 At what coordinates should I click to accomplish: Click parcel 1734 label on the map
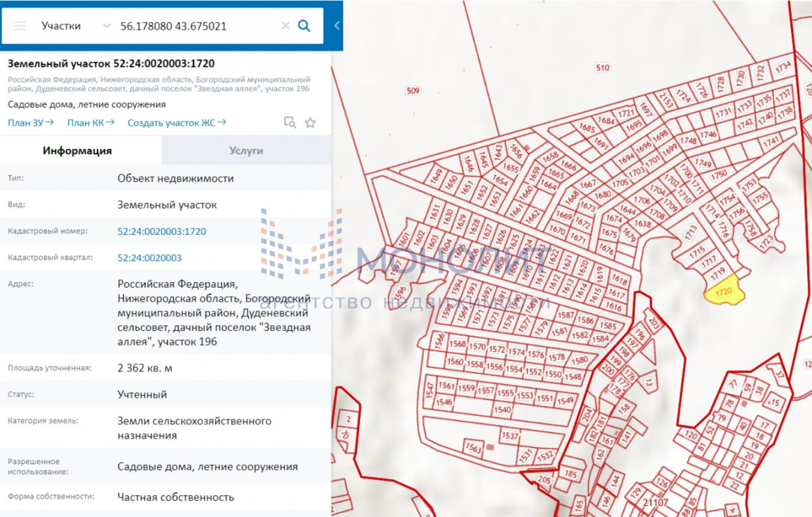pyautogui.click(x=783, y=67)
